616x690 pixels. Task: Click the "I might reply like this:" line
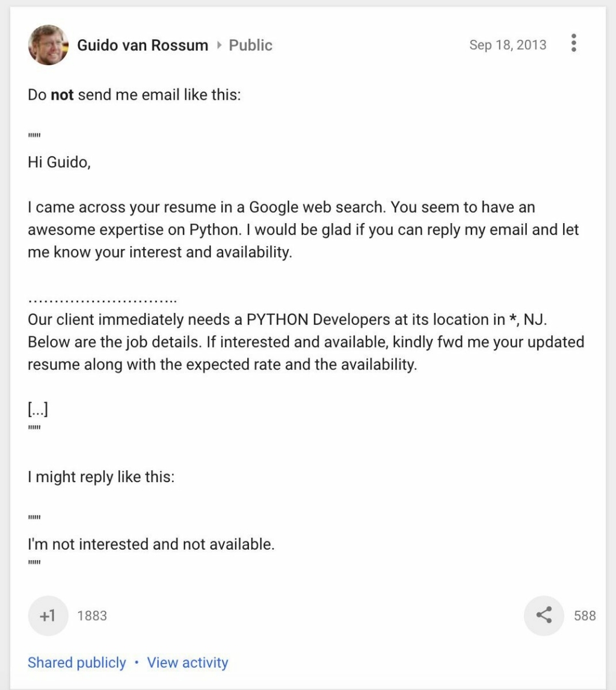click(x=101, y=477)
